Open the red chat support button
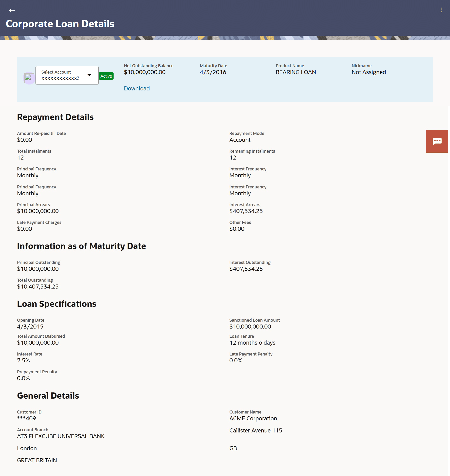 (437, 141)
